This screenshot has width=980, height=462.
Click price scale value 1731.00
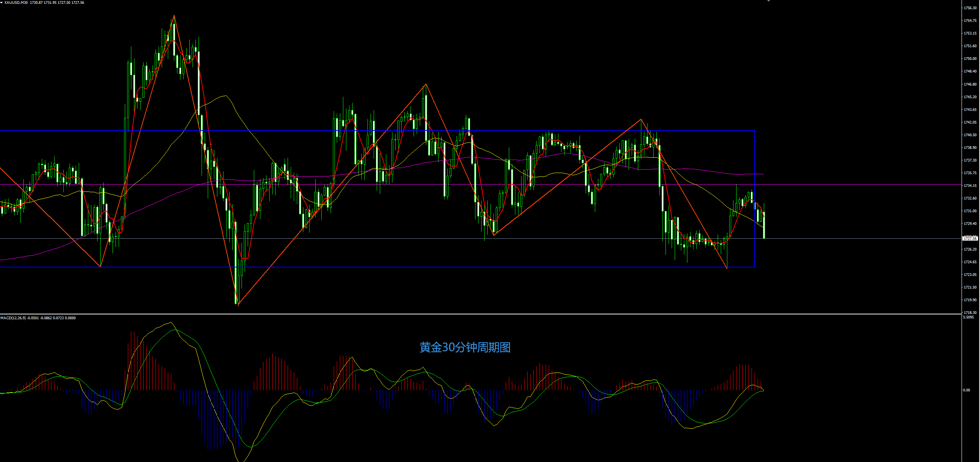pyautogui.click(x=970, y=211)
